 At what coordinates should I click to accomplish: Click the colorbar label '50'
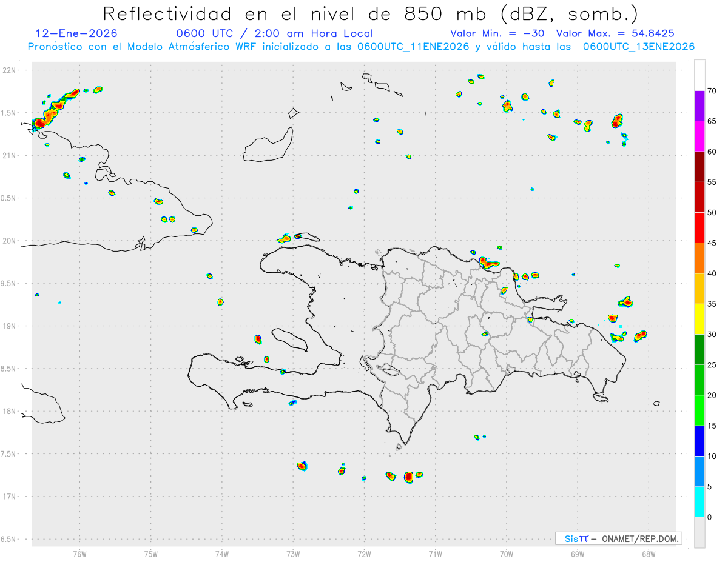click(x=712, y=212)
